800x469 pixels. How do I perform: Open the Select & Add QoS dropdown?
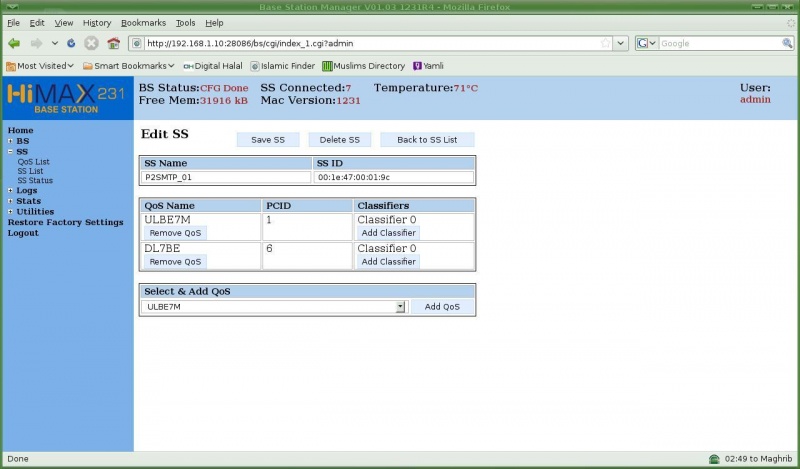pos(400,307)
